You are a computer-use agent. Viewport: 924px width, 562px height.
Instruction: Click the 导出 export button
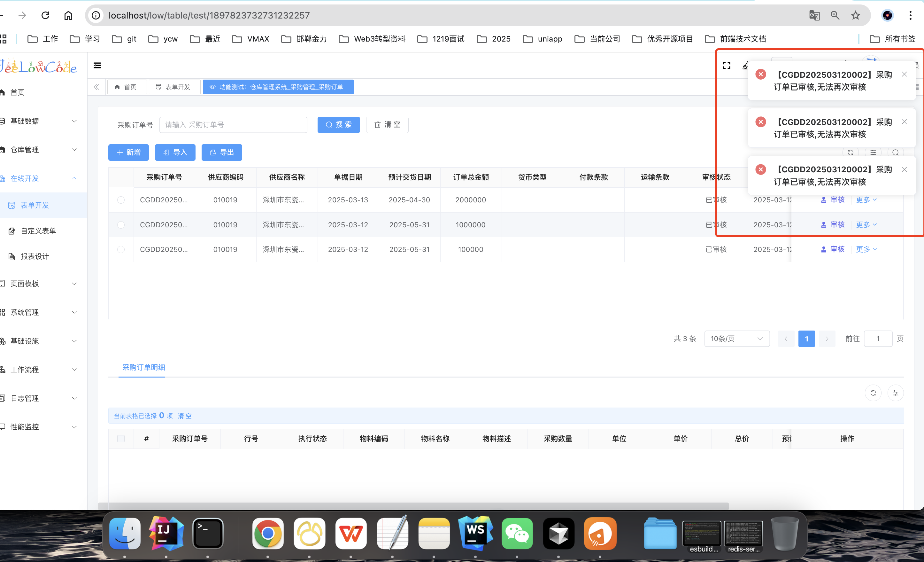click(222, 152)
